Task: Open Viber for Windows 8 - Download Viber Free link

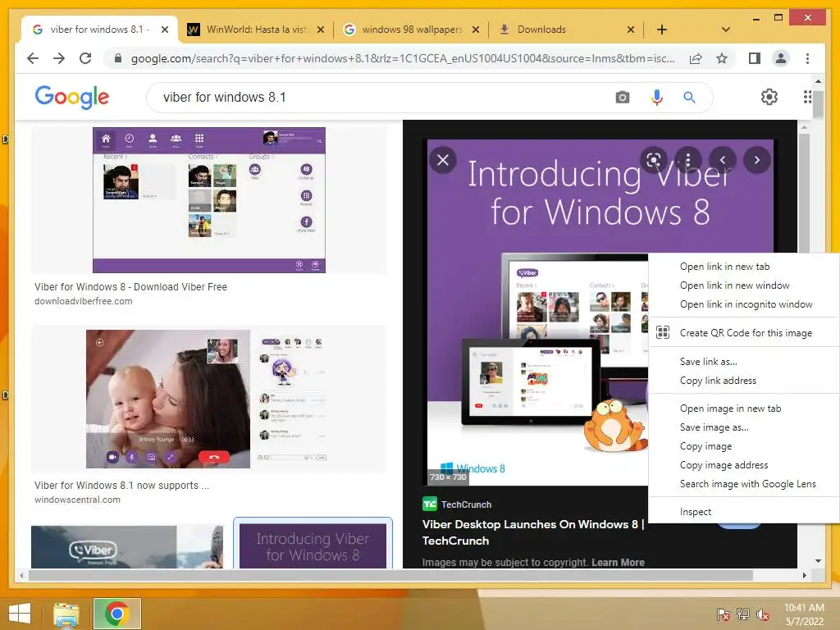Action: [130, 286]
